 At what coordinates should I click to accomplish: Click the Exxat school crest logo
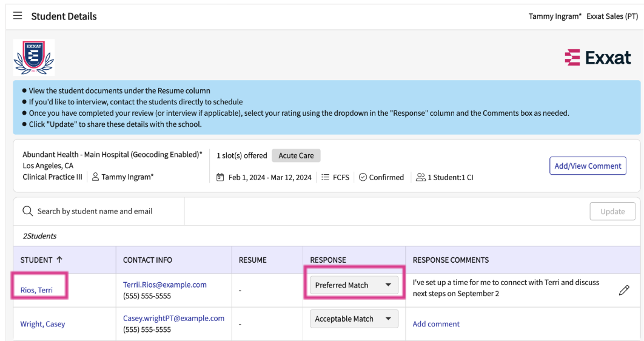pyautogui.click(x=33, y=58)
